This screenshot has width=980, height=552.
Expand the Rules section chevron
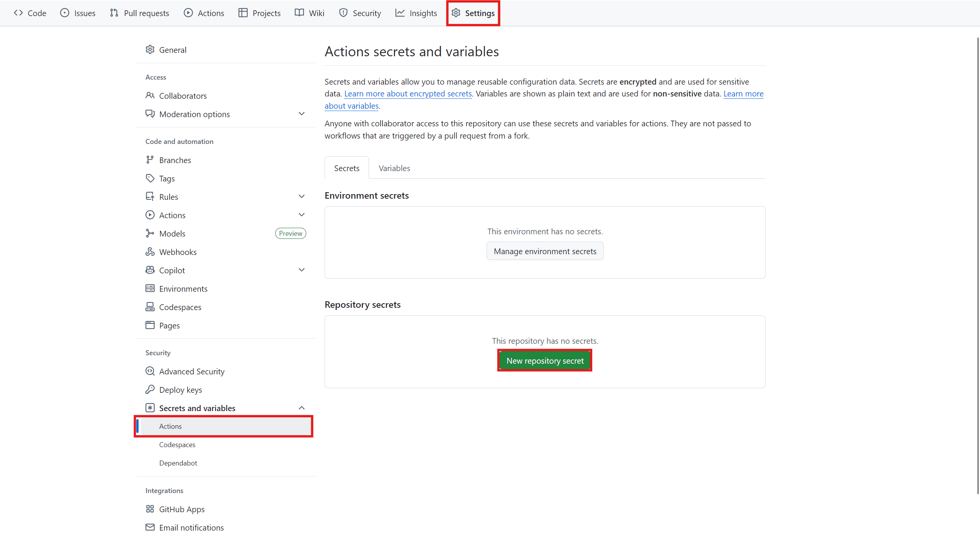302,197
